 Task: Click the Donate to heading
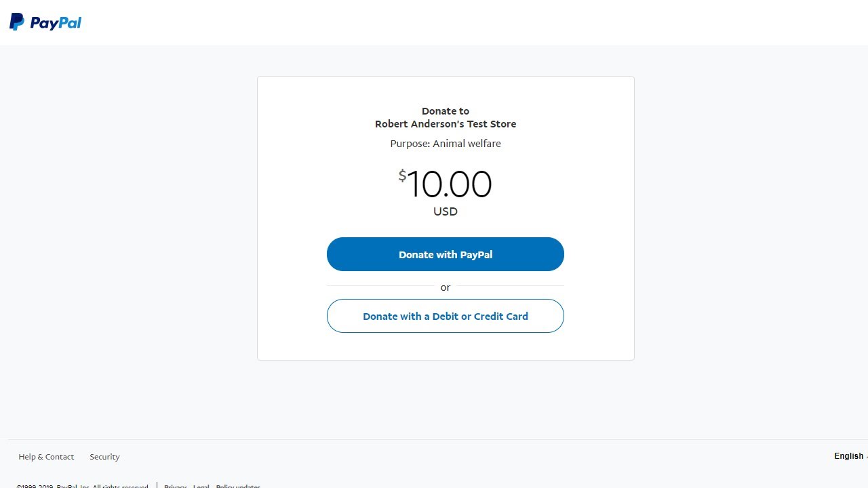point(446,111)
